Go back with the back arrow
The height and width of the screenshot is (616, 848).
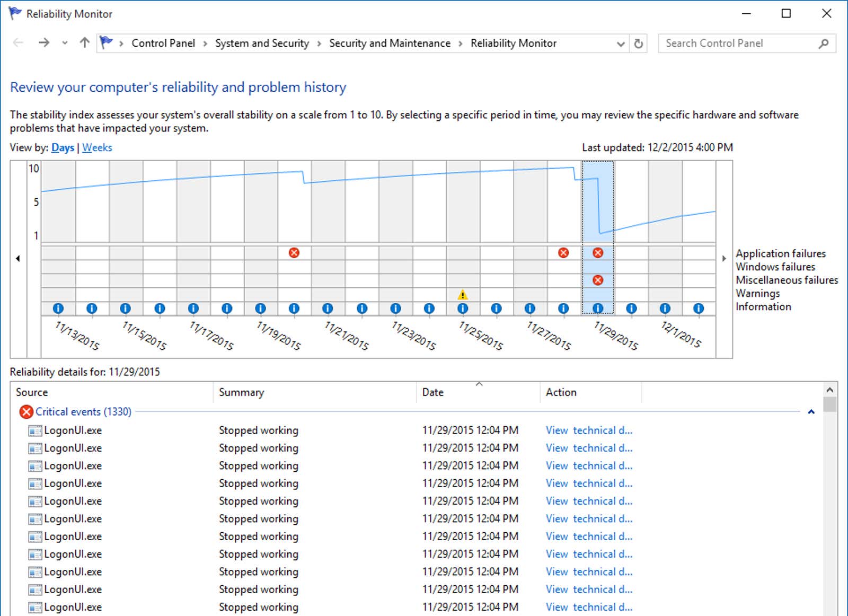coord(18,43)
